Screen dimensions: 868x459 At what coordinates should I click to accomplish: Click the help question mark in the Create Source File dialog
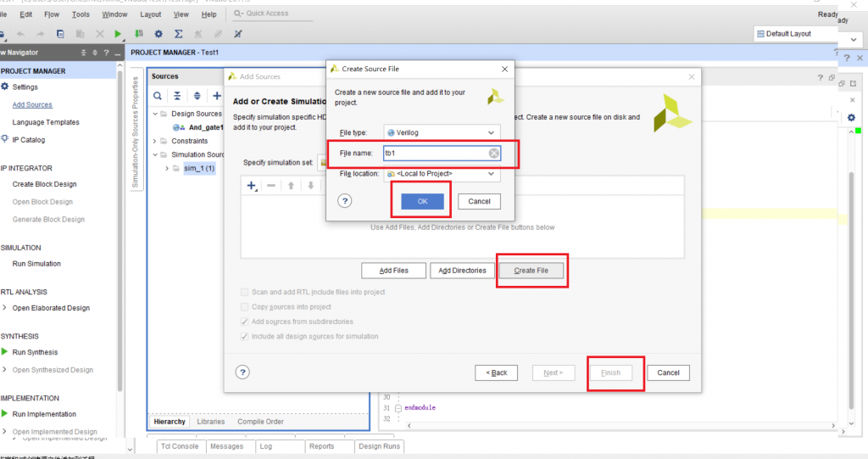[x=345, y=201]
